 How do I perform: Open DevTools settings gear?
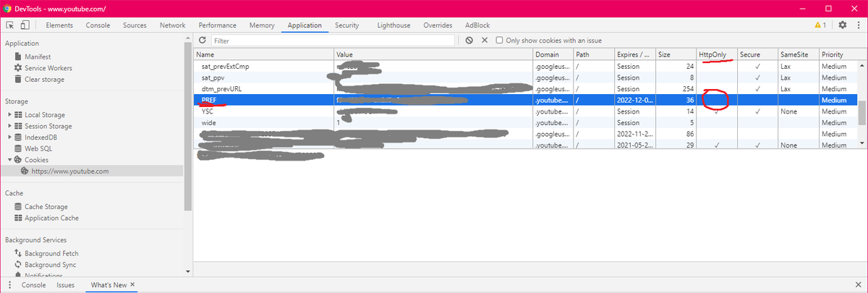tap(842, 25)
